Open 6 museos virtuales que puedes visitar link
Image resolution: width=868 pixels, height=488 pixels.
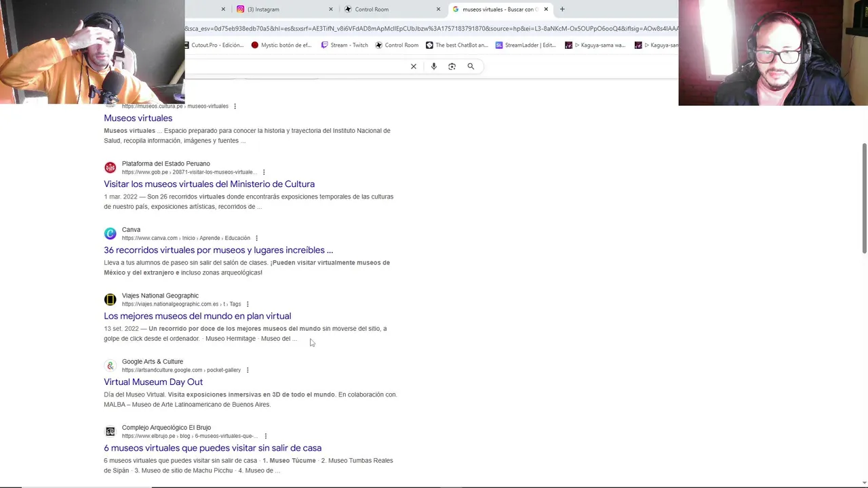coord(212,448)
